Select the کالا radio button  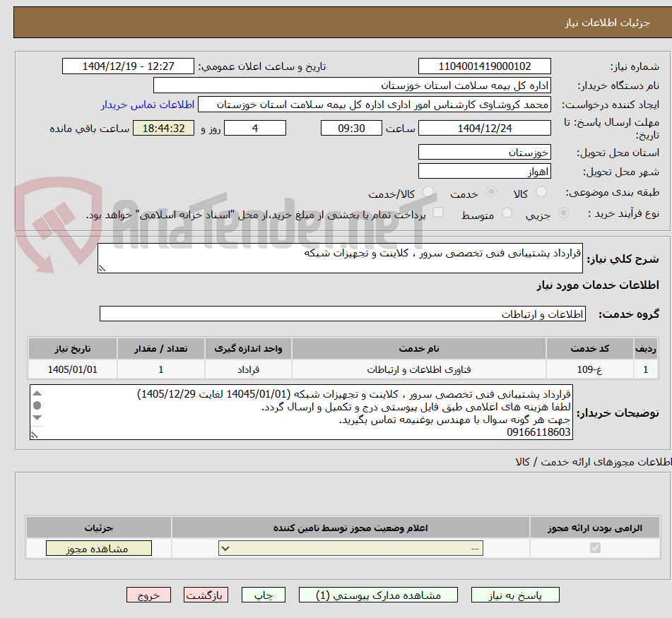(x=541, y=192)
